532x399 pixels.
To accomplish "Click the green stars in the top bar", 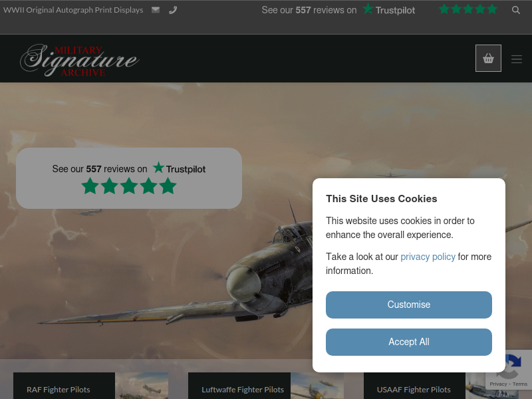I will point(468,9).
